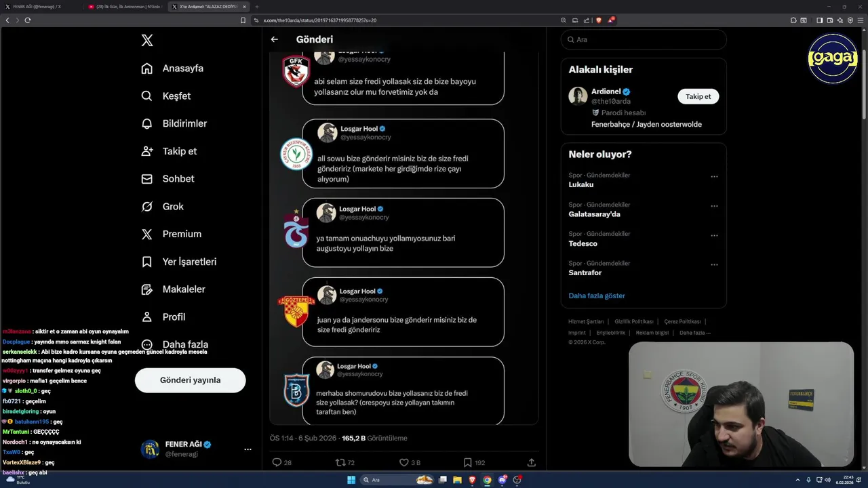Click browser forward arrow
Viewport: 868px width, 488px height.
(x=18, y=20)
